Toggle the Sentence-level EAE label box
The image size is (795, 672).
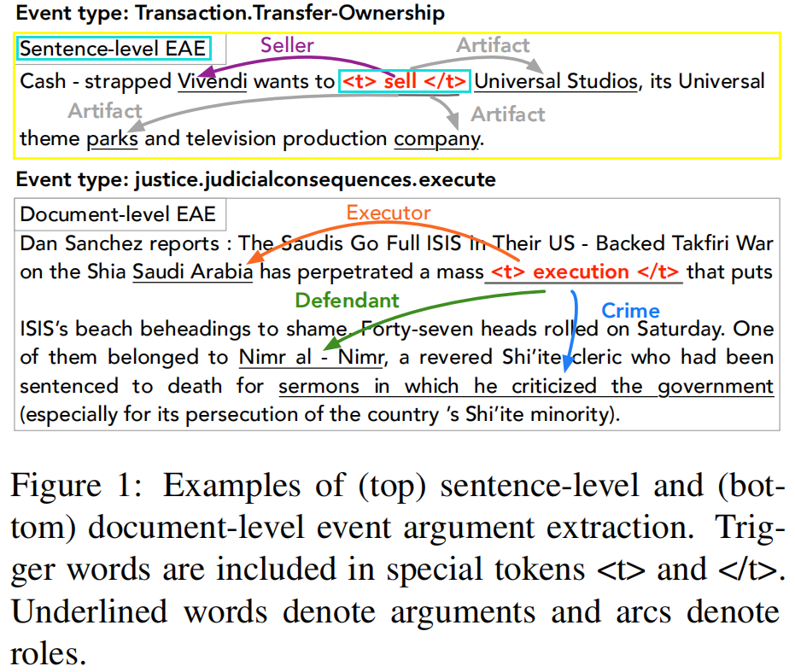pyautogui.click(x=112, y=49)
